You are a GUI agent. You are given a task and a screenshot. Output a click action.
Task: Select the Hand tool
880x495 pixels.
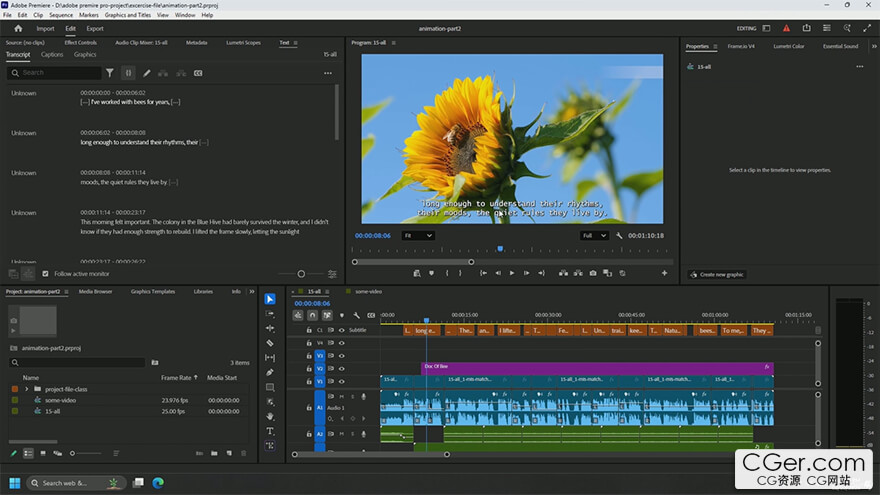click(270, 416)
